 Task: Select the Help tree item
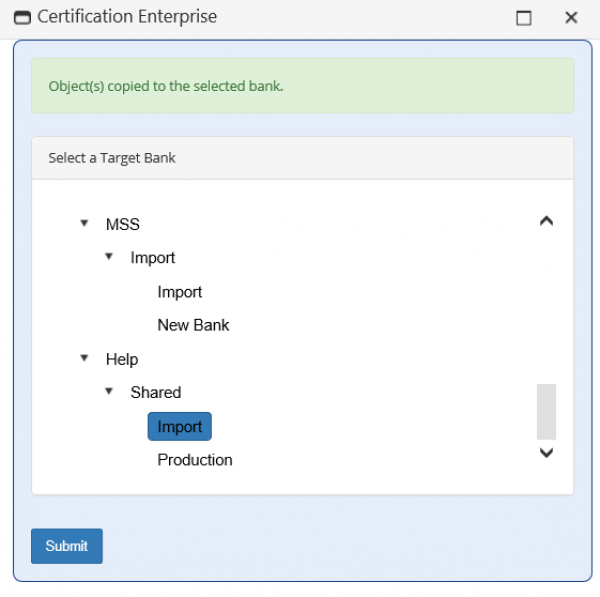(x=122, y=359)
